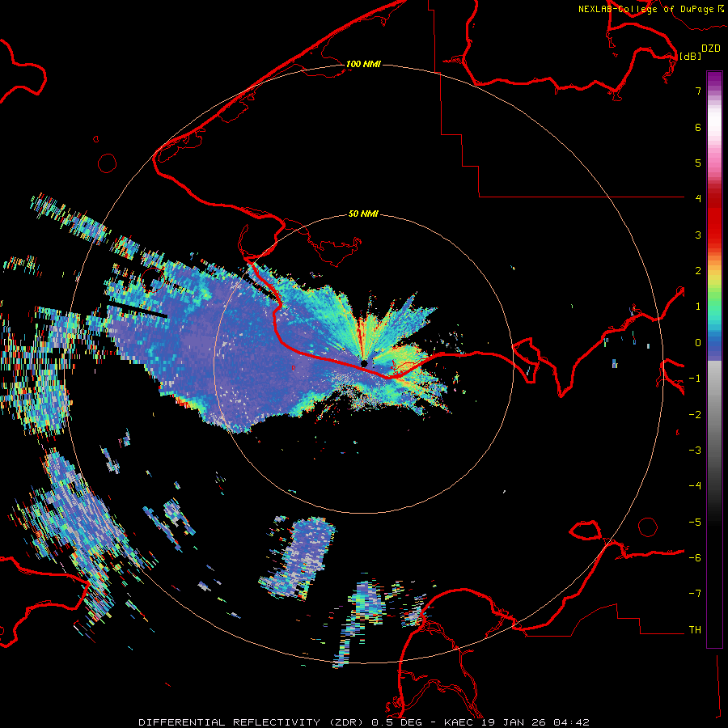Click the KAEC station identifier in caption
Screen dimensions: 728x728
459,722
